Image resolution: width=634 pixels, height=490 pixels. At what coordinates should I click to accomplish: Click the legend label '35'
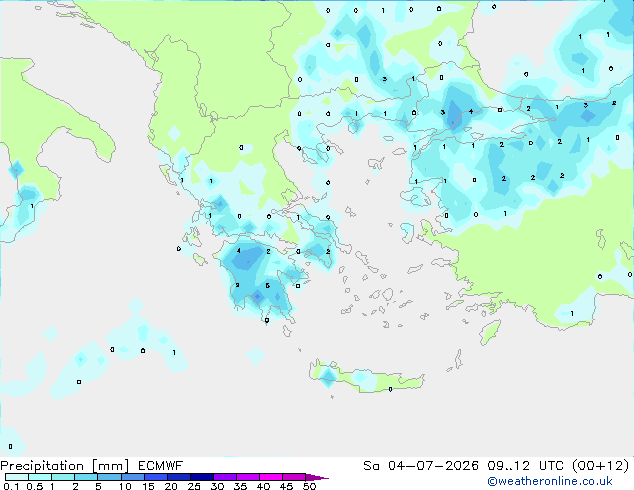pyautogui.click(x=240, y=486)
